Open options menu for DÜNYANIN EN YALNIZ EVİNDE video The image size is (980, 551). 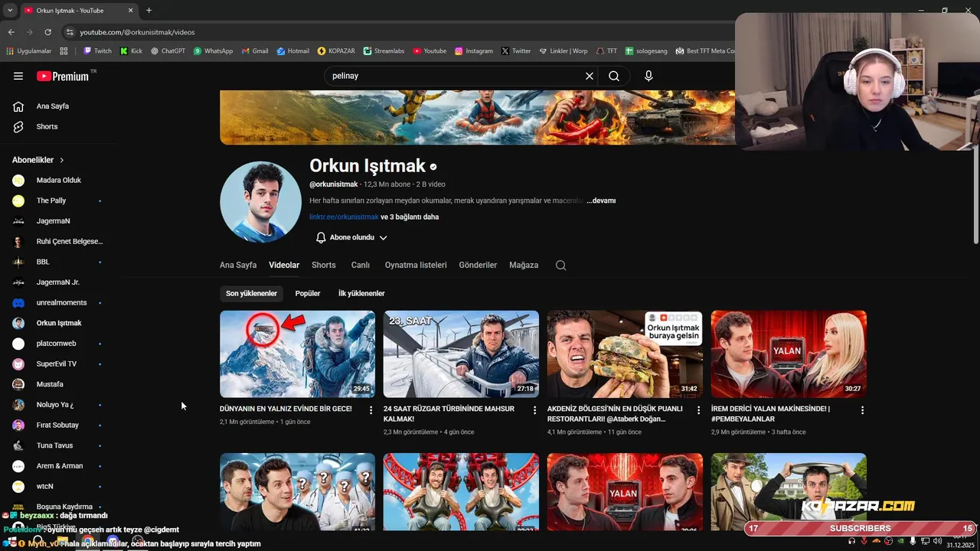coord(371,410)
